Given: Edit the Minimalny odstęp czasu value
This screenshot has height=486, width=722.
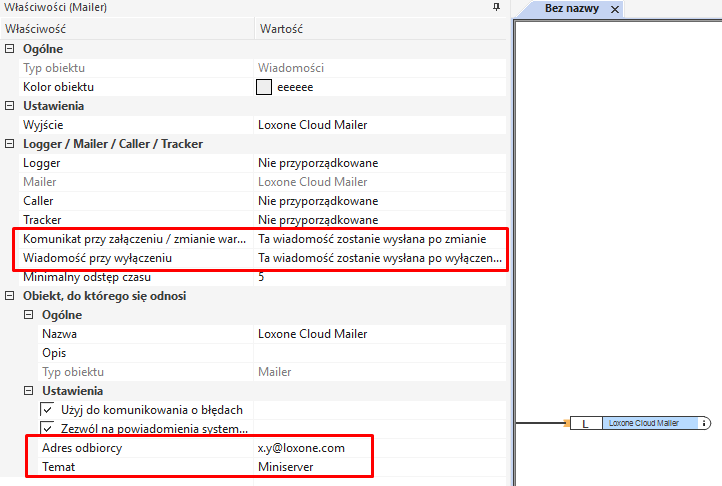Looking at the screenshot, I should pyautogui.click(x=380, y=277).
